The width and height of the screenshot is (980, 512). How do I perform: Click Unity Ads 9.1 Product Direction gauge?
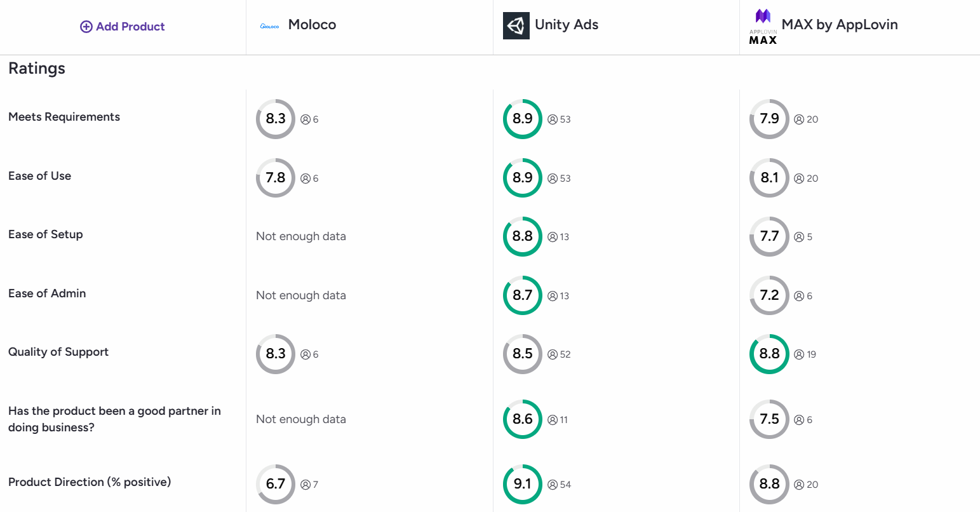[x=523, y=484]
